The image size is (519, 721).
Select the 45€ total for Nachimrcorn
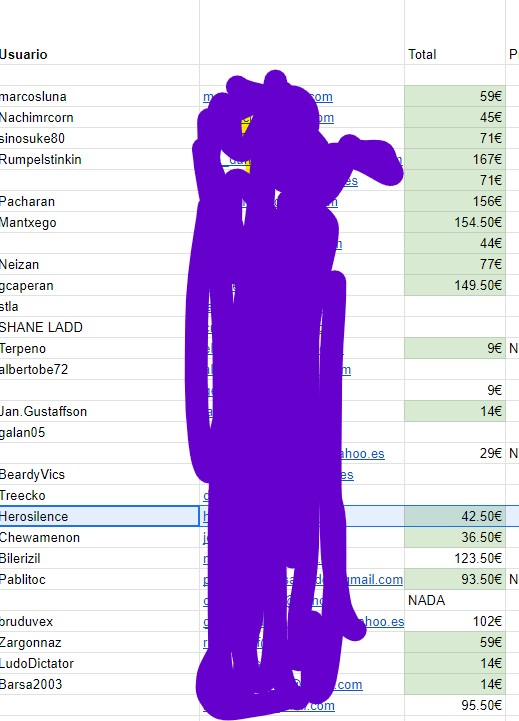455,117
